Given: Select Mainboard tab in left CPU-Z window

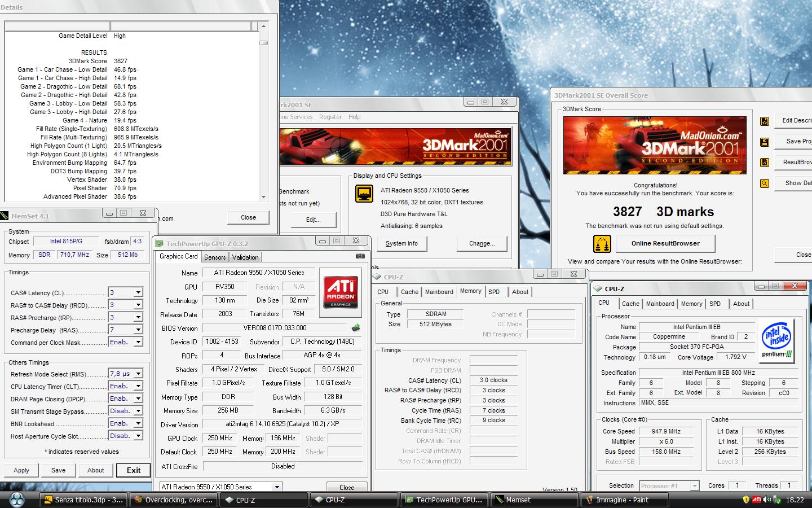Looking at the screenshot, I should pos(439,292).
